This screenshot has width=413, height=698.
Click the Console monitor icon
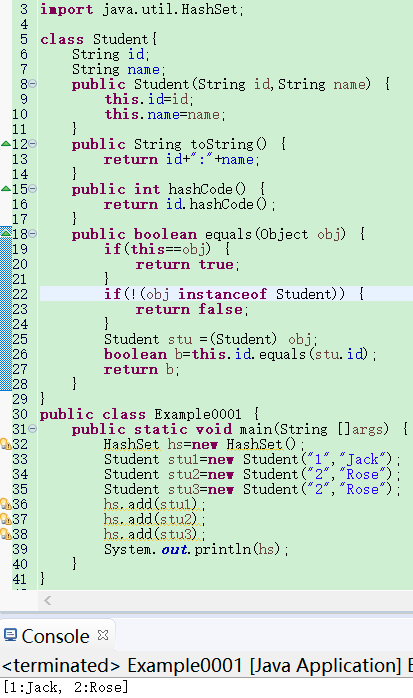click(10, 635)
